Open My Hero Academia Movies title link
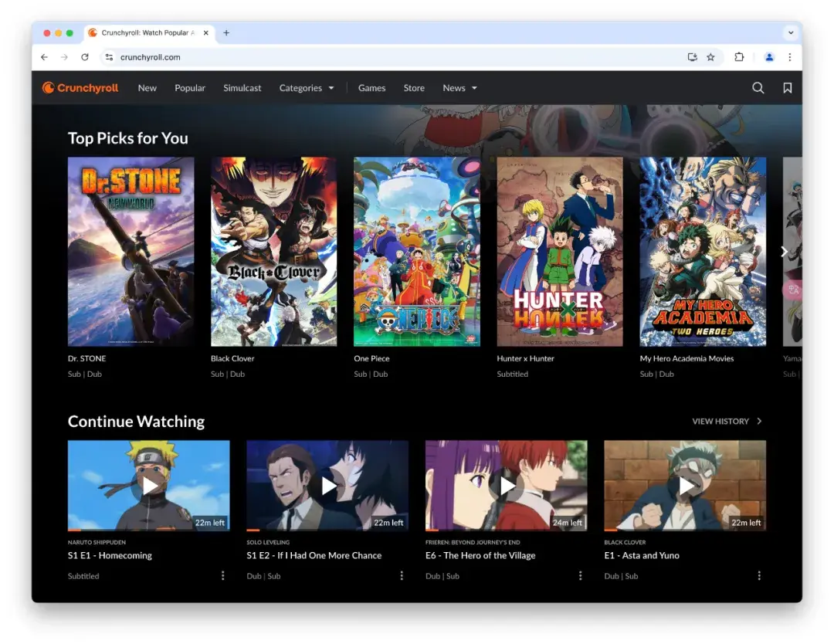 (687, 358)
